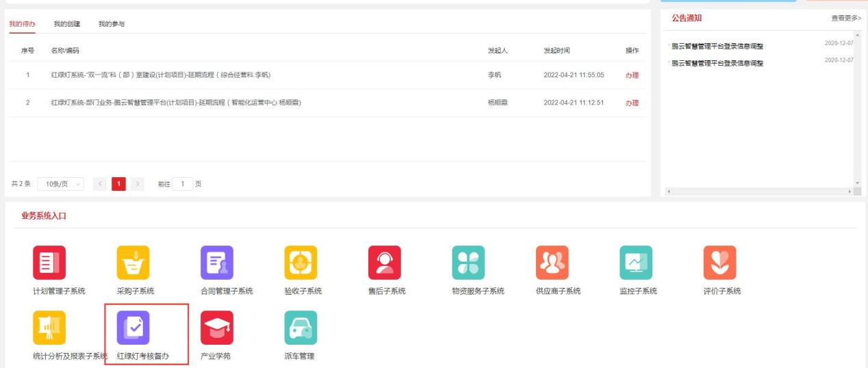Open the 计划管理子系统 icon
This screenshot has width=868, height=368.
pos(49,263)
